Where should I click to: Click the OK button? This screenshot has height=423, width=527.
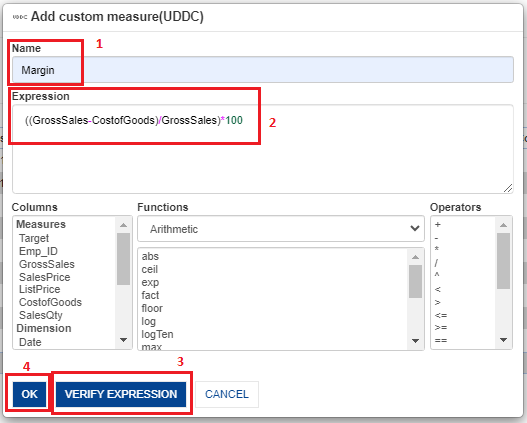point(30,394)
